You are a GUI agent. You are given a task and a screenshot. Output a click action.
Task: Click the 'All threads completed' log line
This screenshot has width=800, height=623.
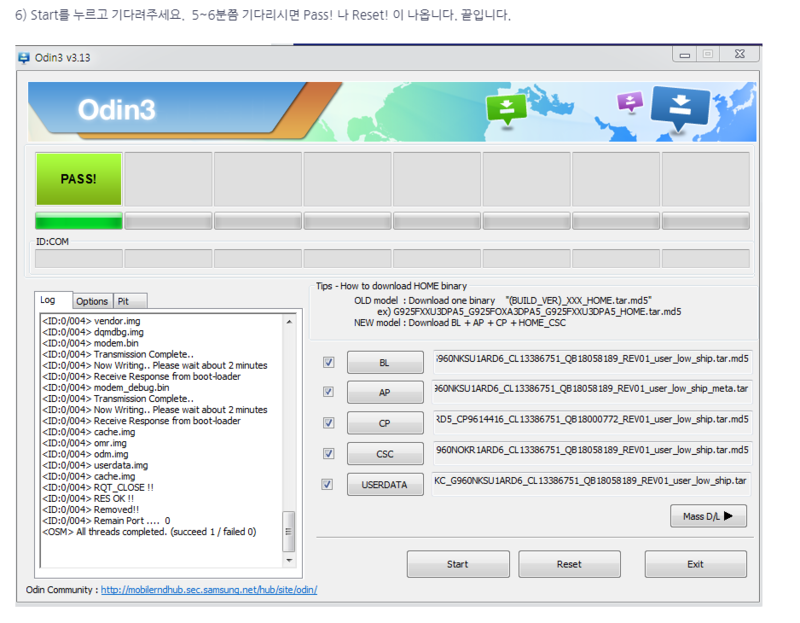[x=149, y=532]
